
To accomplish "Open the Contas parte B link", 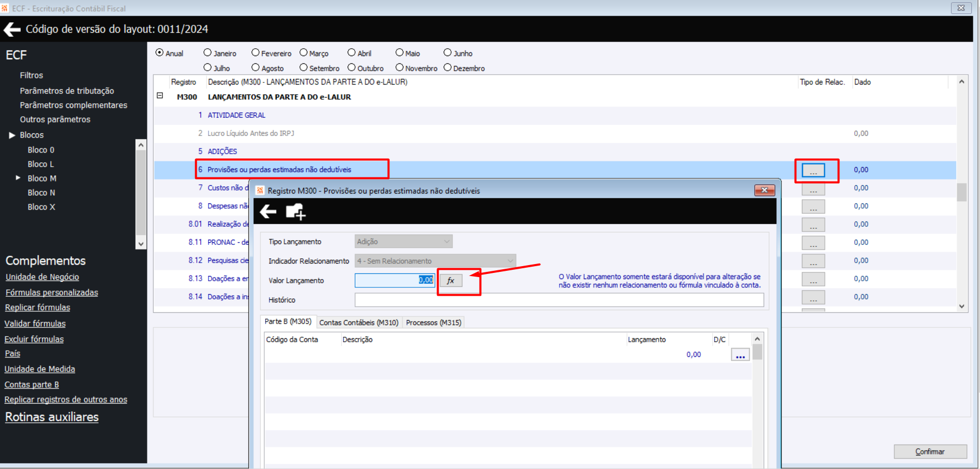I will point(32,385).
